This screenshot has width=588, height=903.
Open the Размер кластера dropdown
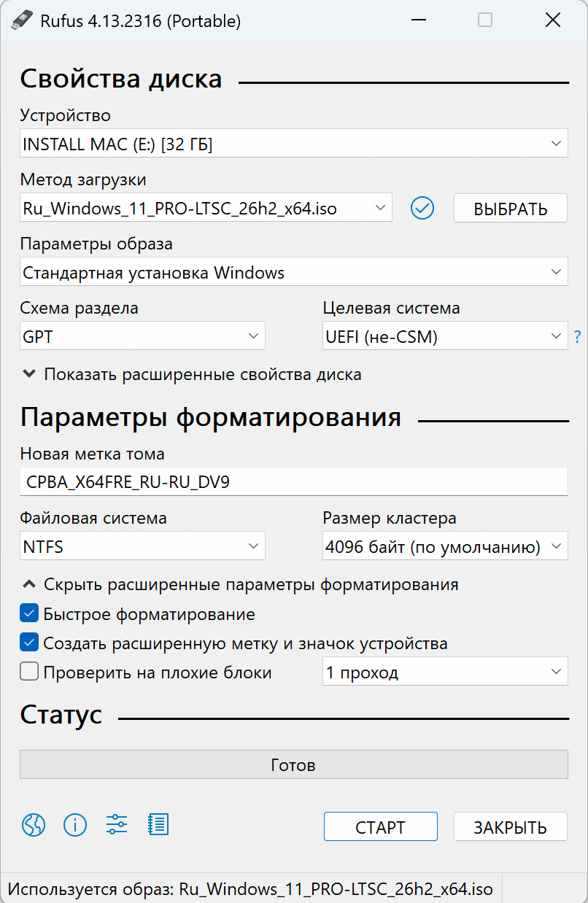point(445,546)
